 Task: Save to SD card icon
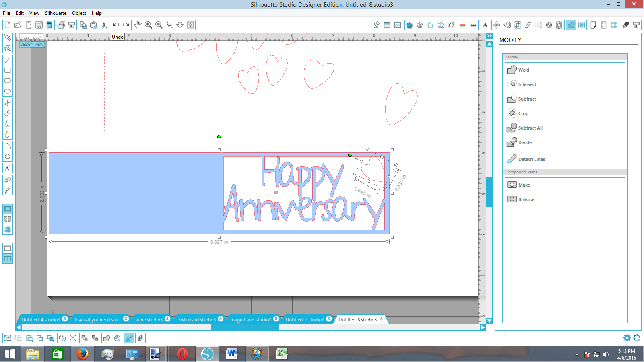[x=49, y=25]
